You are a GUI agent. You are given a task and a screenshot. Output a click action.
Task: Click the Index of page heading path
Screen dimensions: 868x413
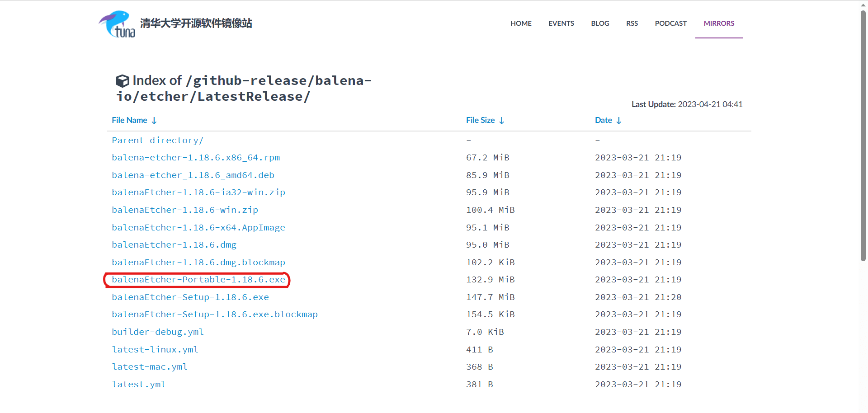[244, 89]
